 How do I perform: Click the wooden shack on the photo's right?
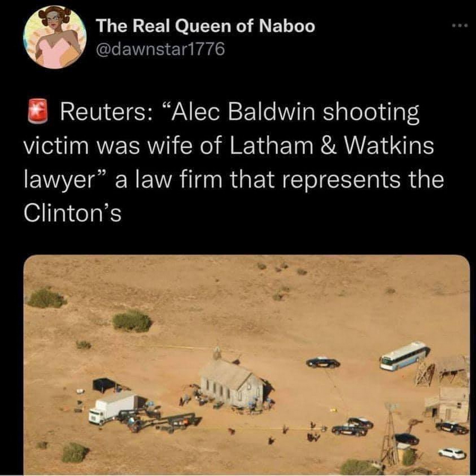click(x=446, y=404)
